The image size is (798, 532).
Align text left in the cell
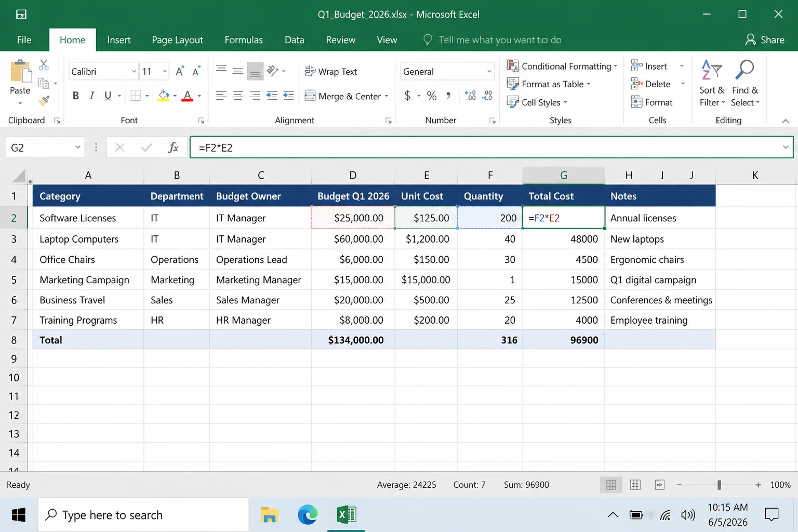(221, 96)
